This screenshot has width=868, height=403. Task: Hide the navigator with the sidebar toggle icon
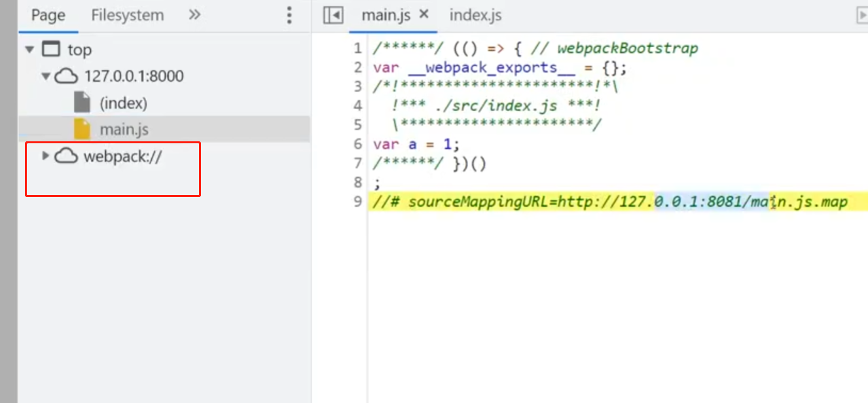click(333, 16)
